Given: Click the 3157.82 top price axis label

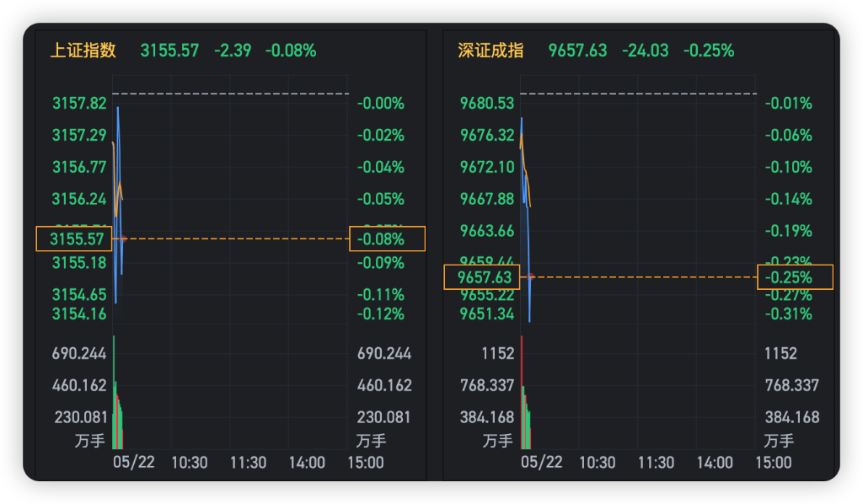Looking at the screenshot, I should pyautogui.click(x=79, y=104).
